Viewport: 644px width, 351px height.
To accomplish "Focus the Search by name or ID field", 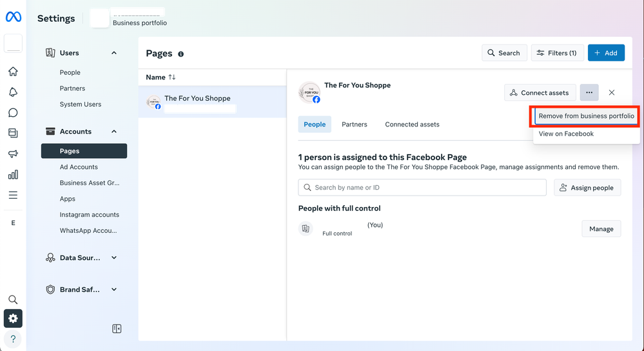I will 422,187.
